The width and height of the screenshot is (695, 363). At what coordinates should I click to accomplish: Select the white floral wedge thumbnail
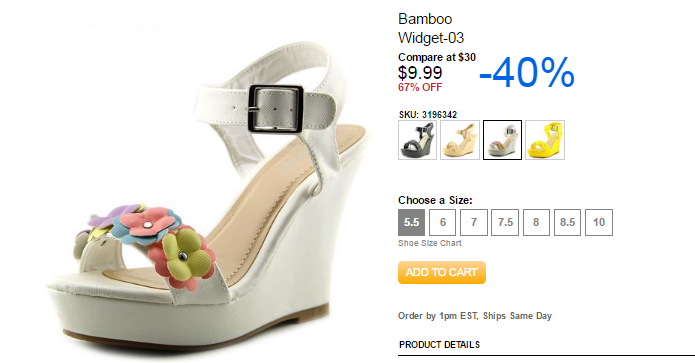point(502,140)
